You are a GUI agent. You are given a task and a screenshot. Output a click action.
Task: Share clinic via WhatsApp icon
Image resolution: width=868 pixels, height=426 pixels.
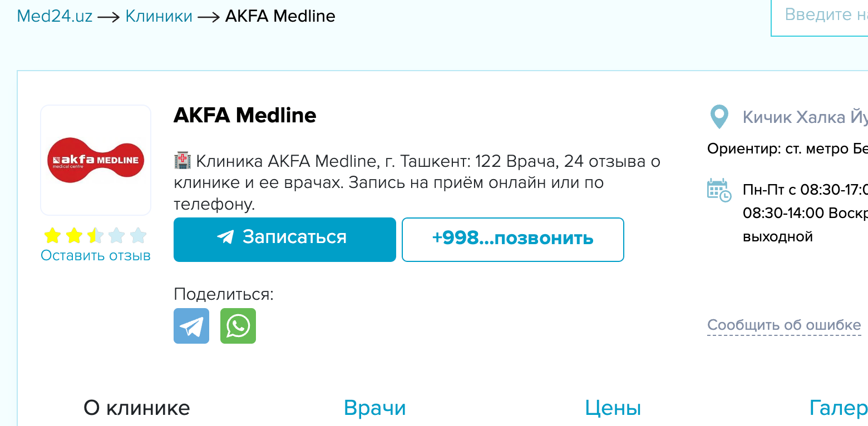pos(238,326)
